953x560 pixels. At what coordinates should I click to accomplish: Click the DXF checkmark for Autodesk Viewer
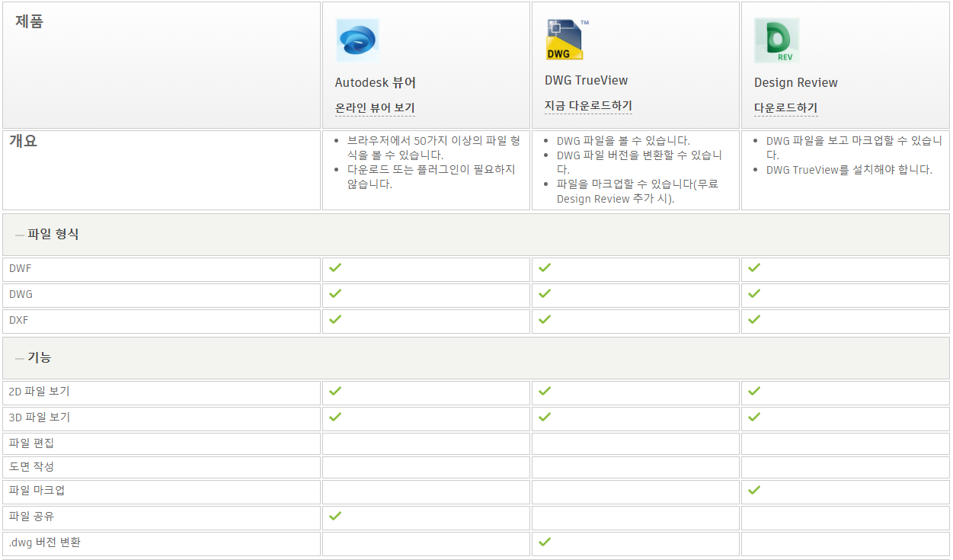tap(334, 319)
